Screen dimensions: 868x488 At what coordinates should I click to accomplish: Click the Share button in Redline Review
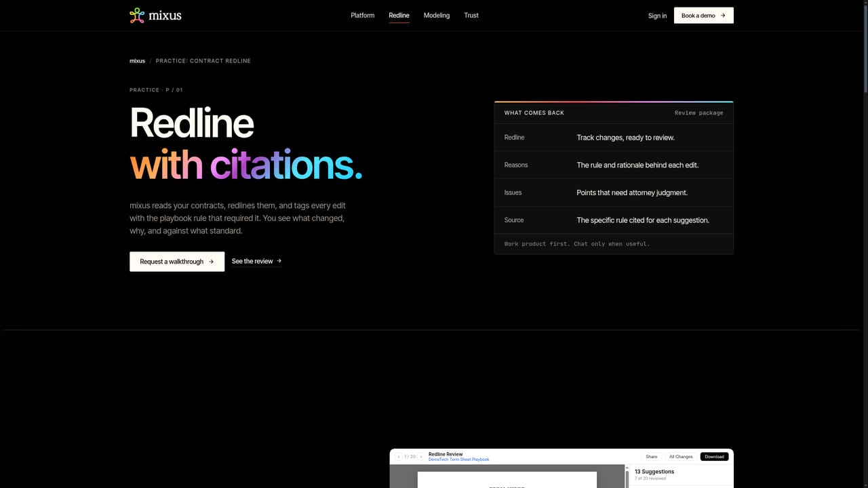click(x=652, y=457)
